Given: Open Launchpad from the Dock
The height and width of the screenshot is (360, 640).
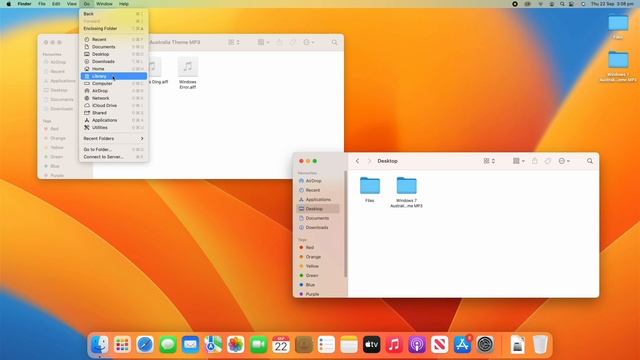Looking at the screenshot, I should point(122,345).
